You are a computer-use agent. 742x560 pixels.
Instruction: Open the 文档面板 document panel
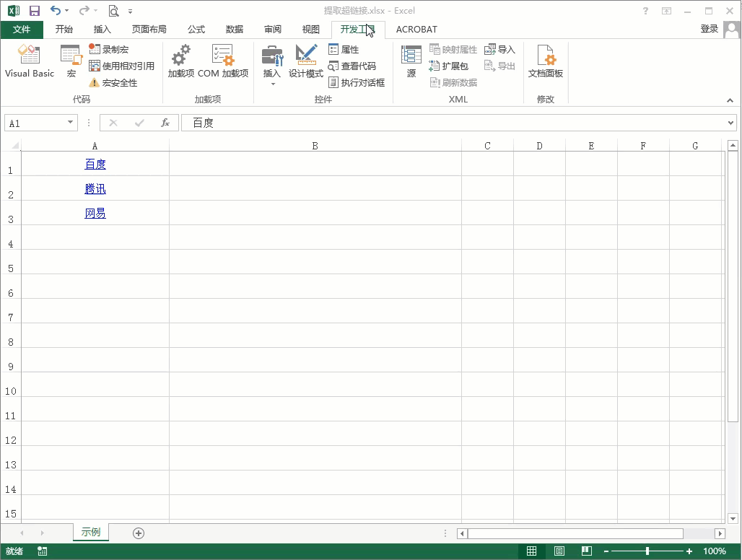tap(545, 61)
